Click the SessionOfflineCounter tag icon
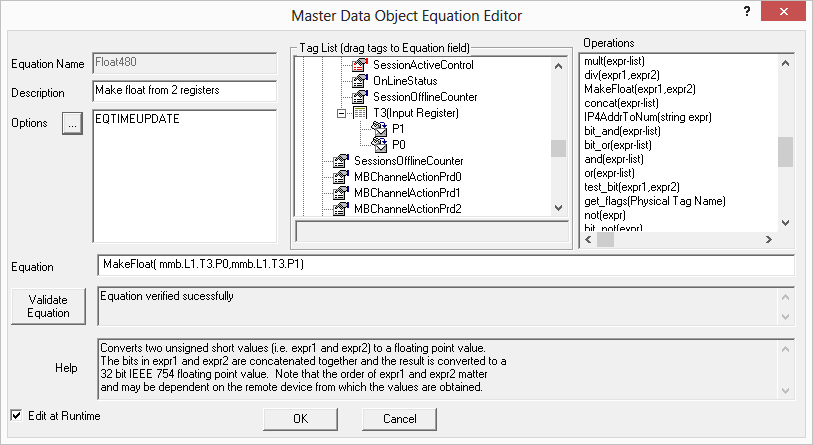The image size is (813, 445). tap(360, 97)
